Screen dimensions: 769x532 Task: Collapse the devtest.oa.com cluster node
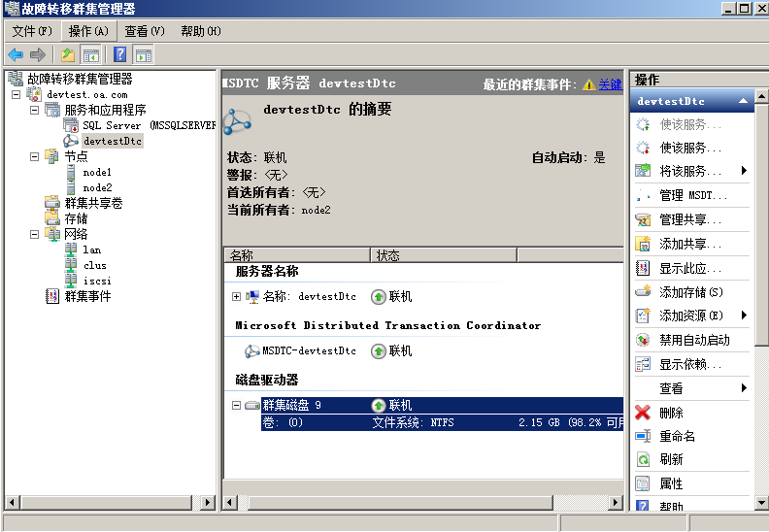click(17, 94)
